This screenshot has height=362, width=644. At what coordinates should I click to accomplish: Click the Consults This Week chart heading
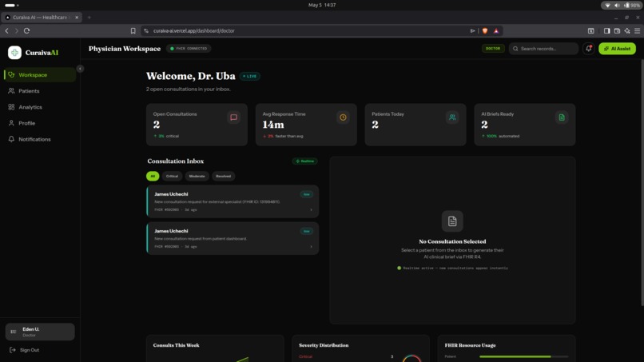pyautogui.click(x=177, y=345)
